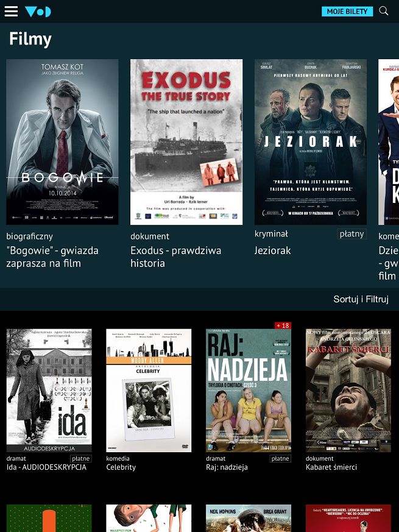Click the +18 age rating badge
This screenshot has height=532, width=399.
coord(283,325)
